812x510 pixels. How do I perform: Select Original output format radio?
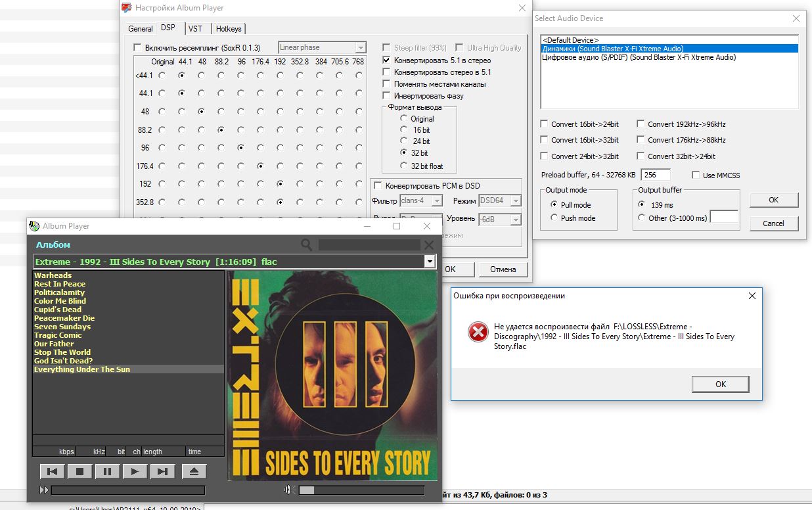404,119
